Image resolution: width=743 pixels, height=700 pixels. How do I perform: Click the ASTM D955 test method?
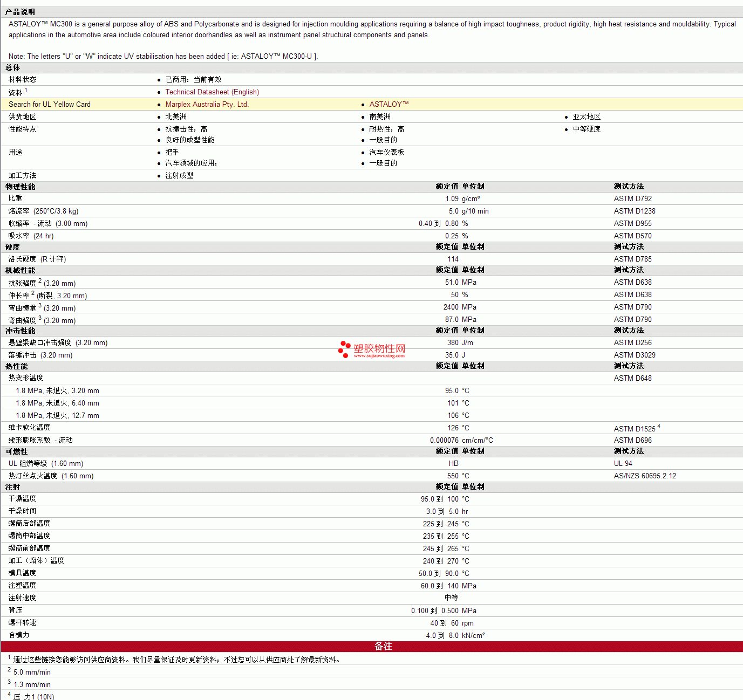coord(632,224)
